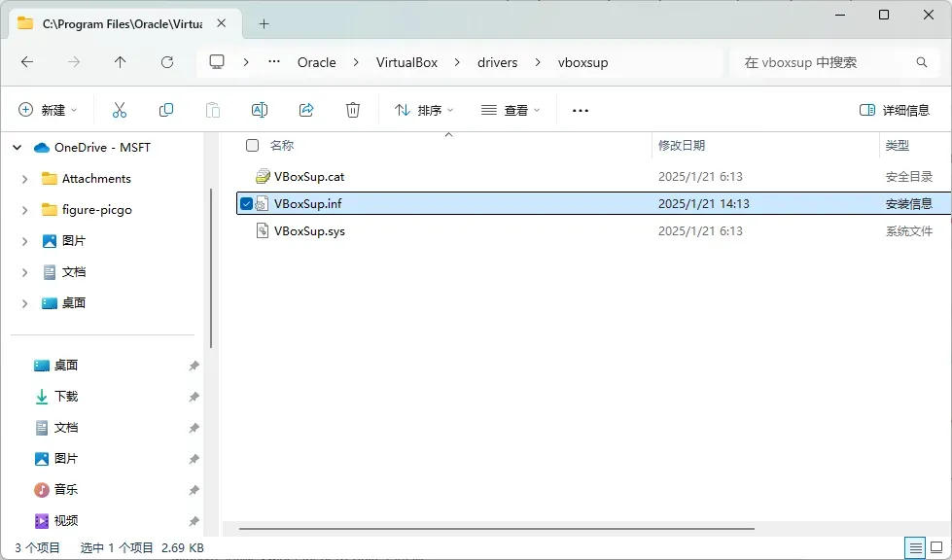The height and width of the screenshot is (560, 952).
Task: Navigate to the drivers breadcrumb folder
Action: [497, 62]
